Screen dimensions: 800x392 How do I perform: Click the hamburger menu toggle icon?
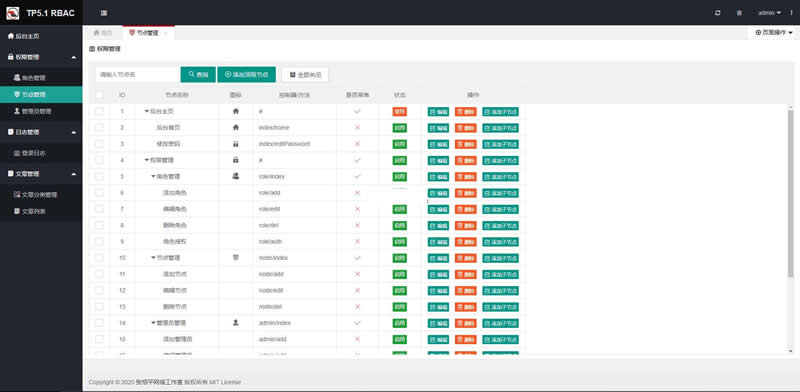(104, 13)
